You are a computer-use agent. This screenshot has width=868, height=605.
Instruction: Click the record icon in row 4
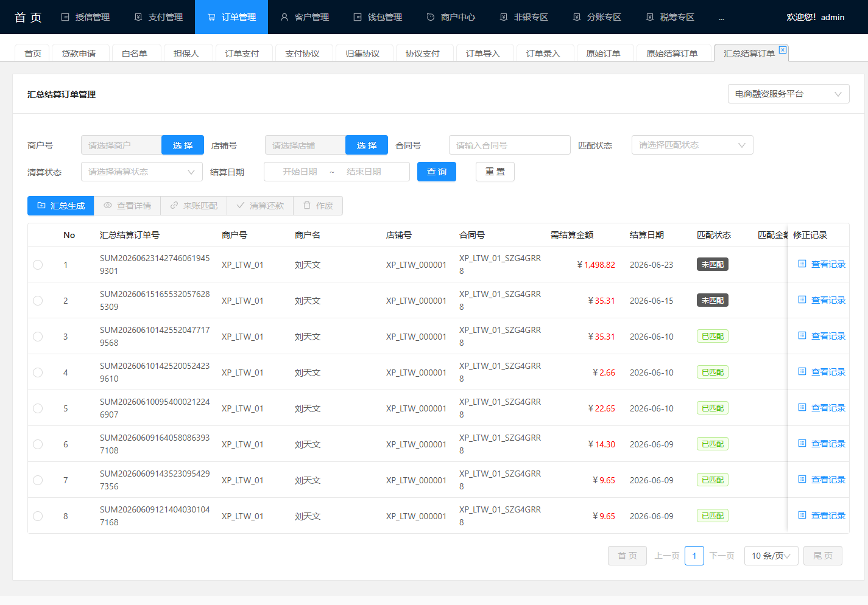(x=802, y=371)
